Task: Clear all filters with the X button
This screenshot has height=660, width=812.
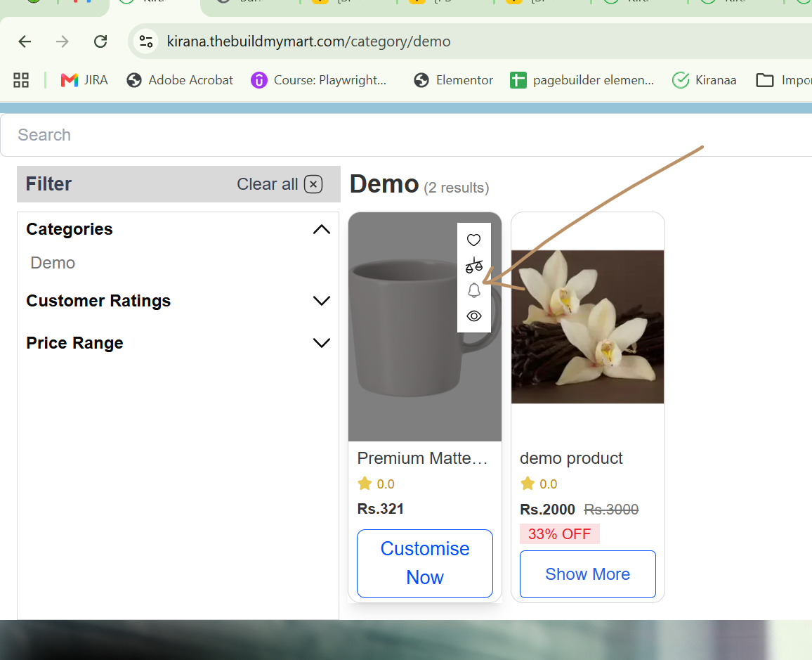Action: tap(313, 184)
